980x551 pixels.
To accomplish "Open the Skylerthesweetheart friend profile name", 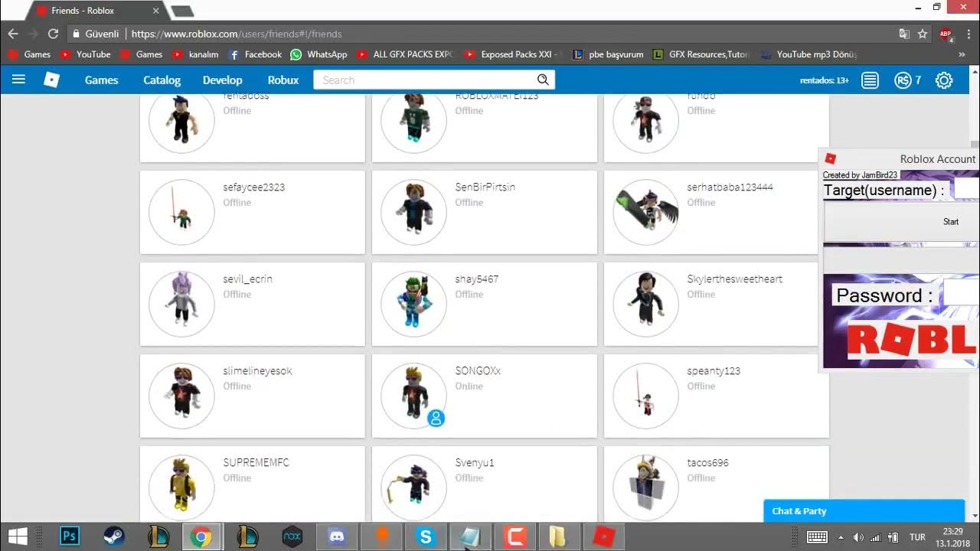I will tap(734, 279).
